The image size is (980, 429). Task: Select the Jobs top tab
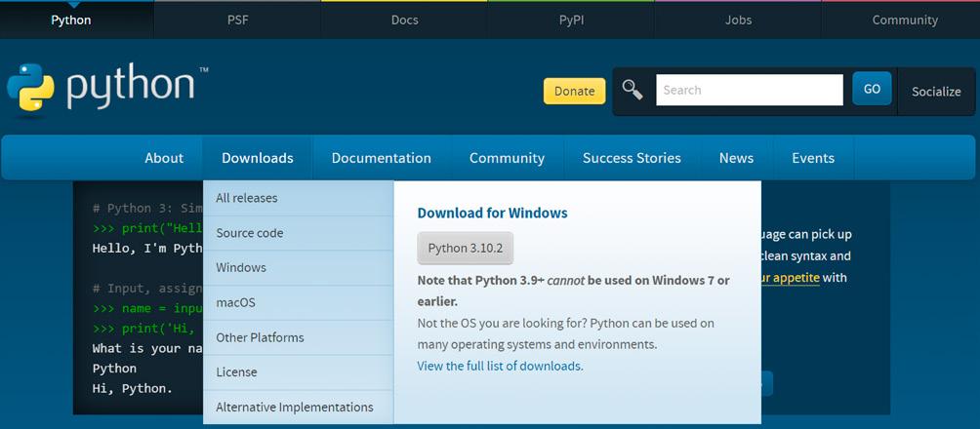coord(738,19)
